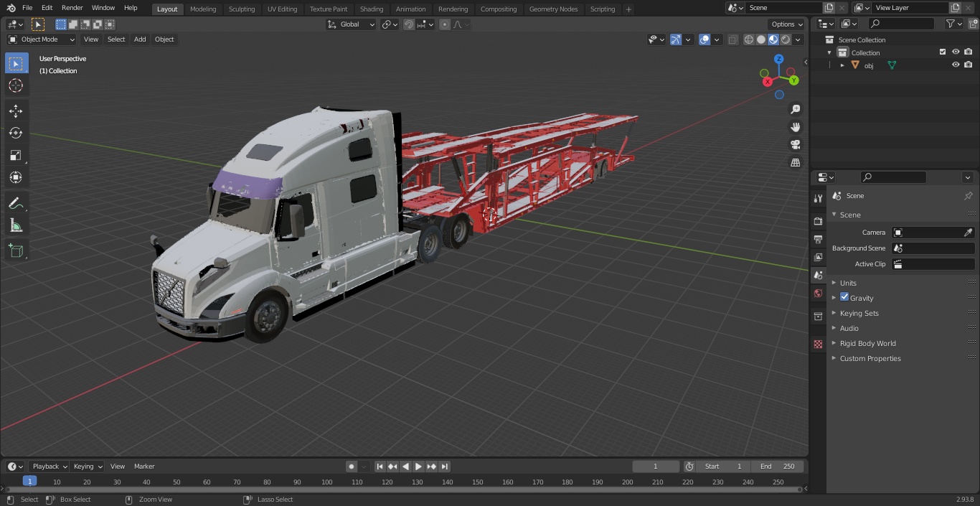Open the pivot point dropdown
The height and width of the screenshot is (506, 980).
point(390,24)
